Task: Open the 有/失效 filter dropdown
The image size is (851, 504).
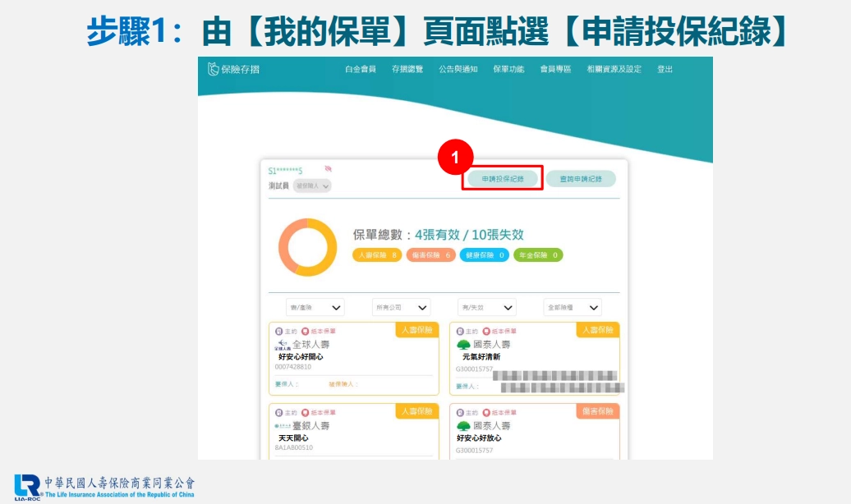Action: (487, 308)
